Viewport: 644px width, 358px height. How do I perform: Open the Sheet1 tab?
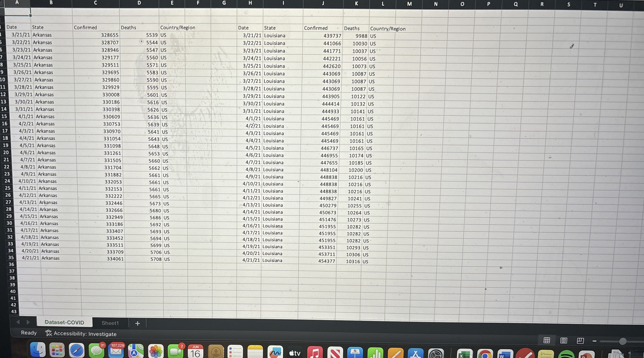point(110,323)
